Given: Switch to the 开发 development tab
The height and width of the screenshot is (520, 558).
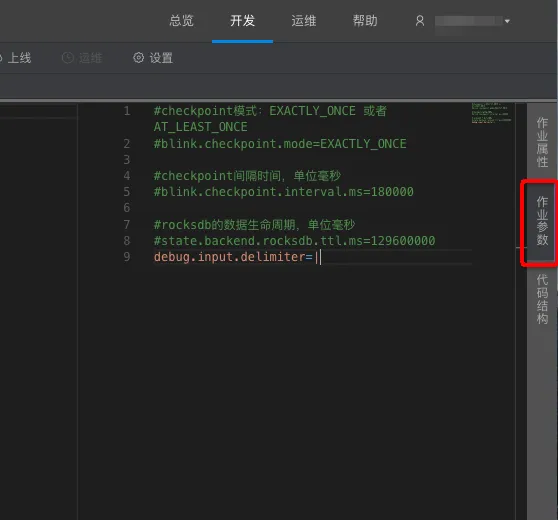Looking at the screenshot, I should [x=243, y=21].
